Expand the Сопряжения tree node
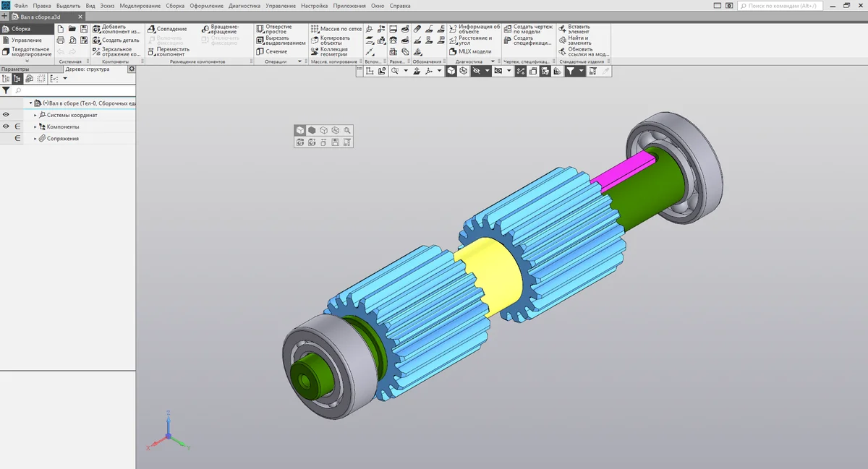This screenshot has width=868, height=469. coord(35,138)
